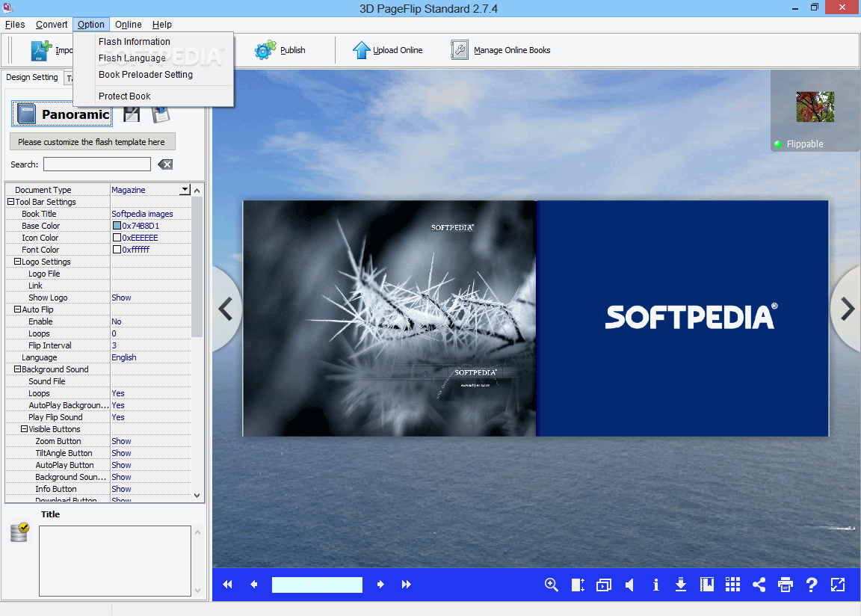
Task: Choose Flash Language menu entry
Action: click(x=153, y=58)
